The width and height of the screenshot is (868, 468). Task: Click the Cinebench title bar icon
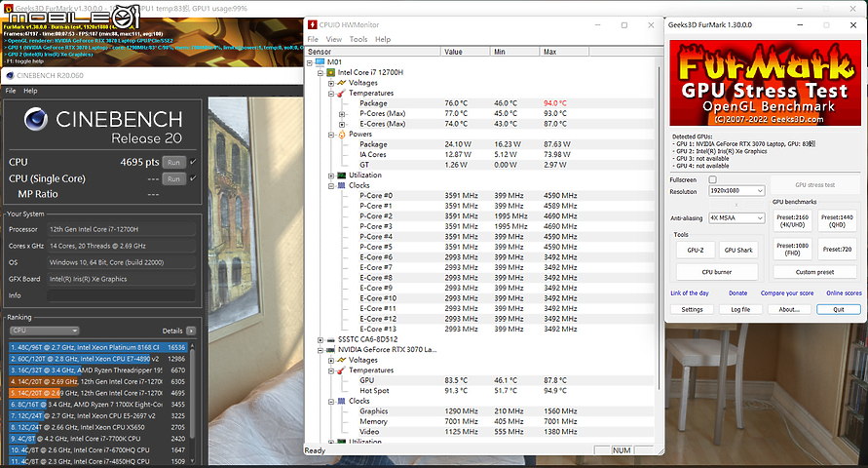coord(10,75)
